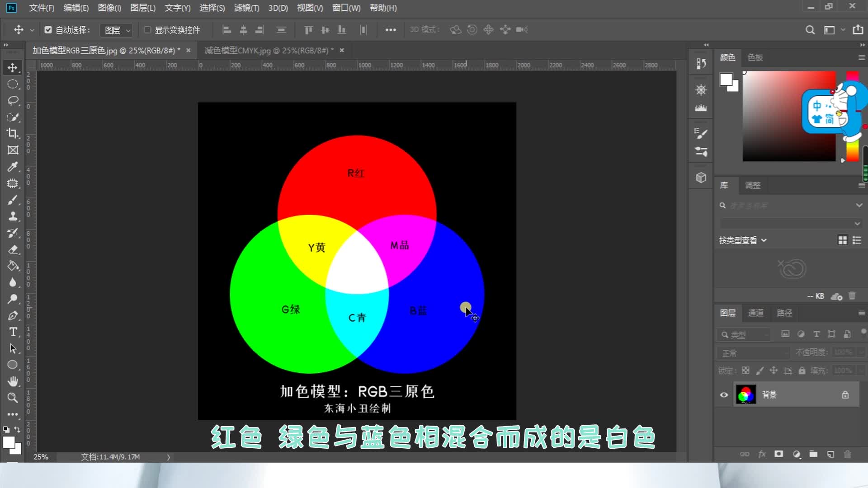
Task: Open the 滤镜(T) menu
Action: tap(246, 8)
